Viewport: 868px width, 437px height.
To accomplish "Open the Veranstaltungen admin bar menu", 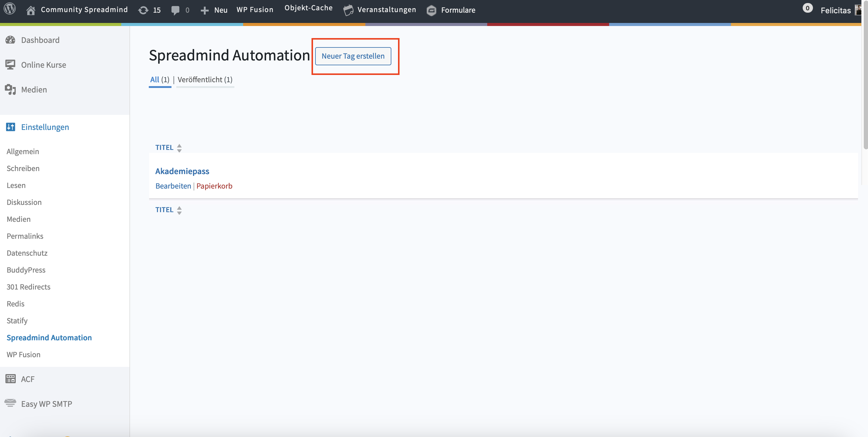I will tap(387, 10).
